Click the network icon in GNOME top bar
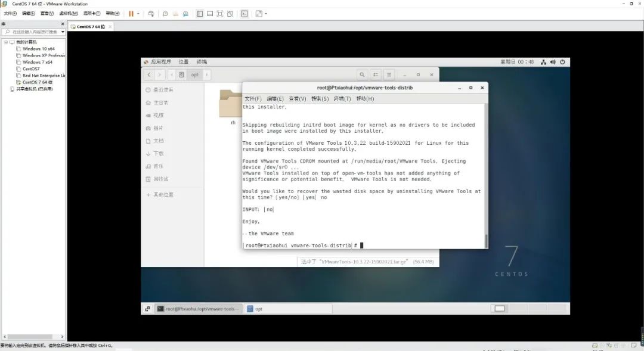The height and width of the screenshot is (351, 644). tap(543, 62)
